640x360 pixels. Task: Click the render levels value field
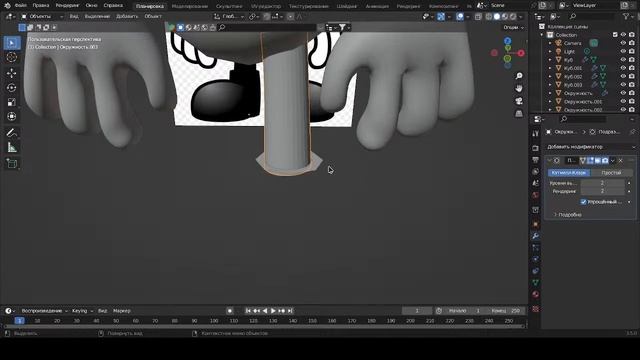click(602, 191)
